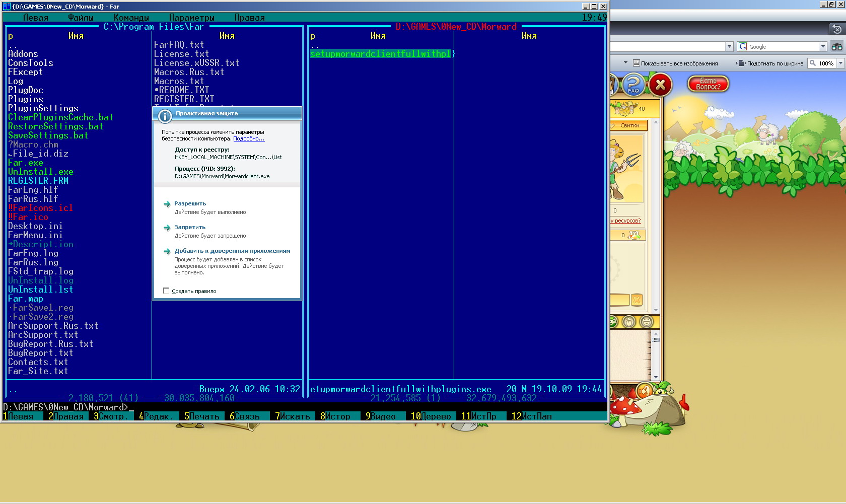Click the arrow icon beside Добавить к доверенным
Viewport: 846px width, 504px height.
(x=167, y=251)
